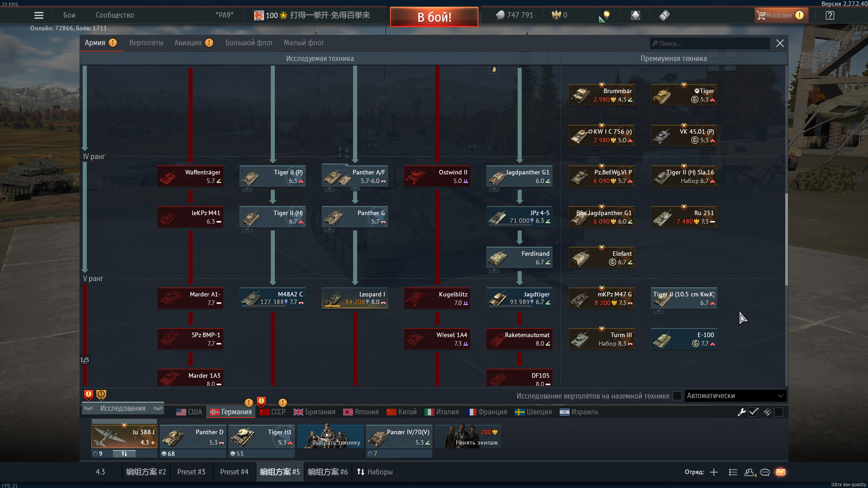868x488 pixels.
Task: Switch to the Вертолёты tab
Action: pos(146,43)
